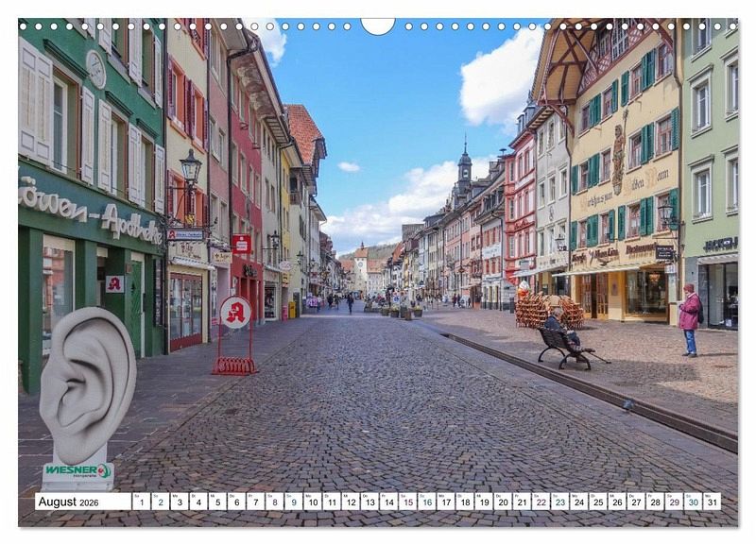Screen dimensions: 756x545
Task: Select day 9 in the calendar strip
Action: coord(293,502)
